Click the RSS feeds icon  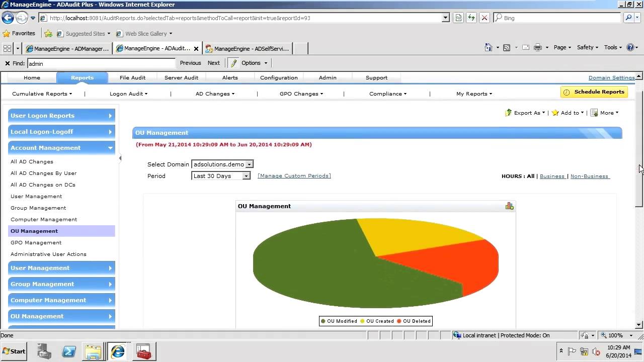coord(507,47)
